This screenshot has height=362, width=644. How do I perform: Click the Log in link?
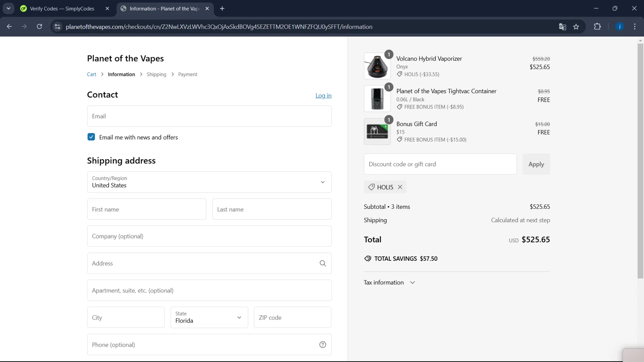tap(323, 95)
